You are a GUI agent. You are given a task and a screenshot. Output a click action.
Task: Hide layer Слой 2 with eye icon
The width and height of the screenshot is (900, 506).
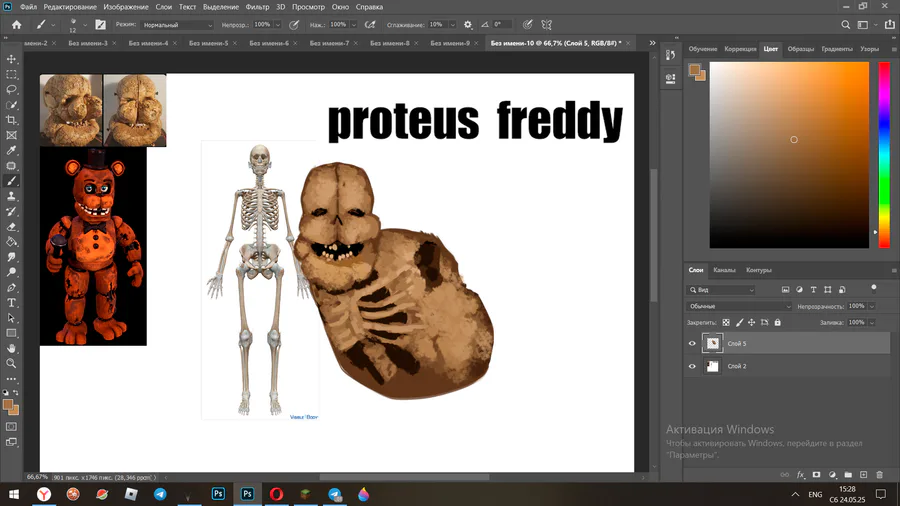coord(692,366)
